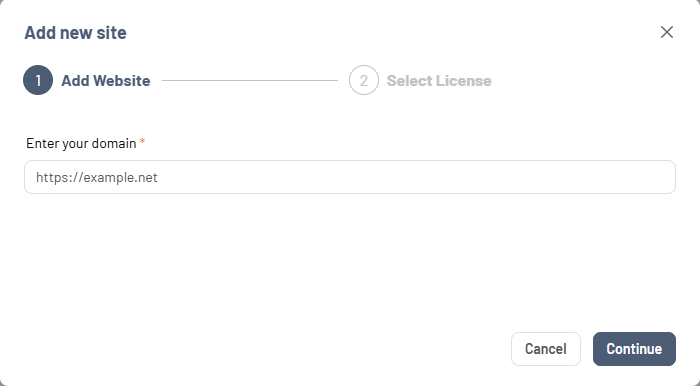This screenshot has height=386, width=700.
Task: Close the Add new site dialog
Action: pyautogui.click(x=667, y=32)
